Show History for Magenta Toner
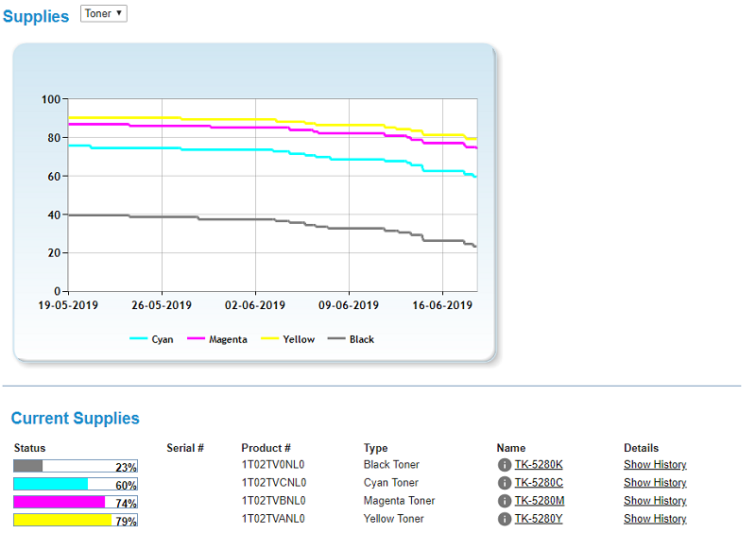This screenshot has width=756, height=533. coord(655,501)
